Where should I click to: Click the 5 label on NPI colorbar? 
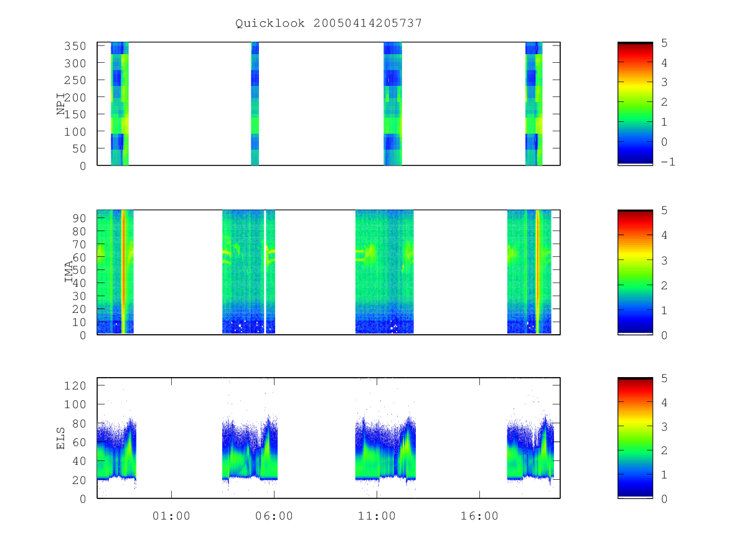[x=664, y=44]
